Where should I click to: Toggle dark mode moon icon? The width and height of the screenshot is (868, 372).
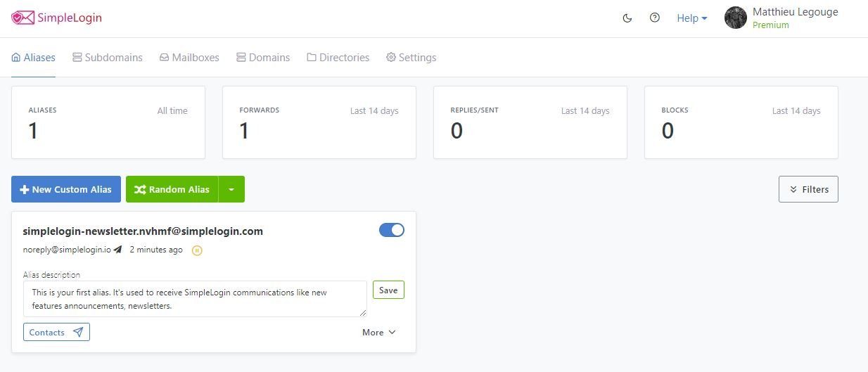(627, 18)
